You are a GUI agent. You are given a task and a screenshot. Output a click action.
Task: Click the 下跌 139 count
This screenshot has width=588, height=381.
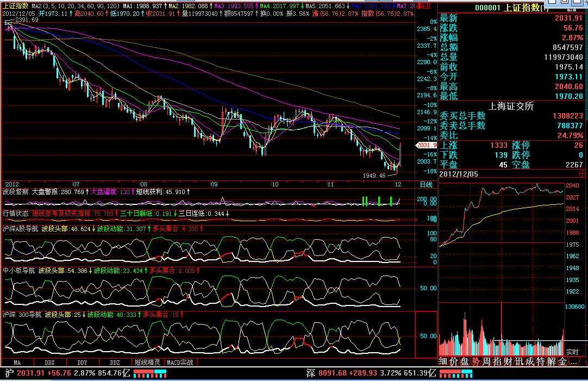click(501, 155)
